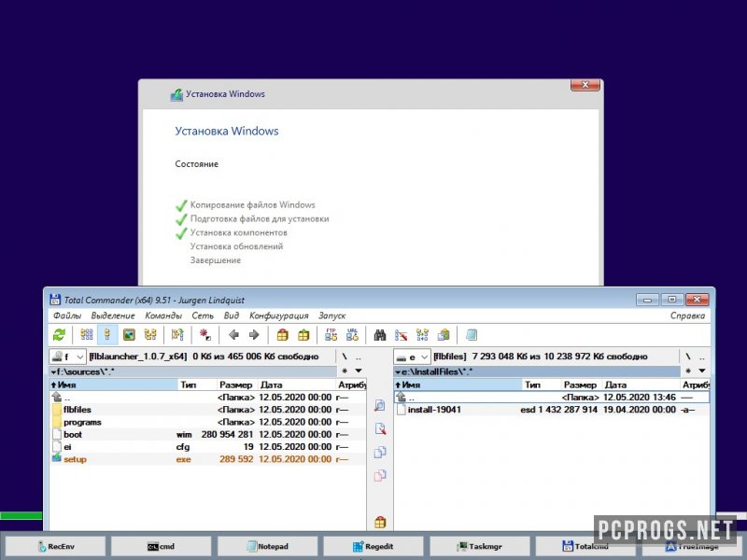Go up with right panel two-dots button
The image size is (747, 560).
702,357
